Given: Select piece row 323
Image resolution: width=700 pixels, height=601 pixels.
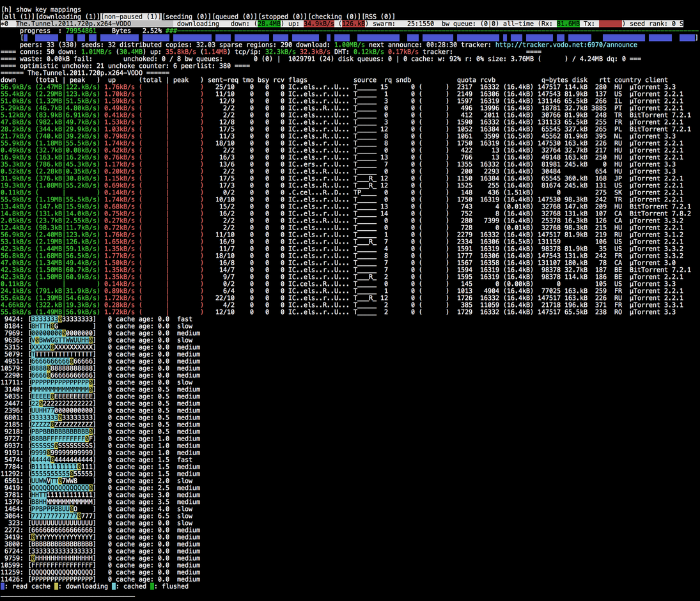Looking at the screenshot, I should 98,523.
